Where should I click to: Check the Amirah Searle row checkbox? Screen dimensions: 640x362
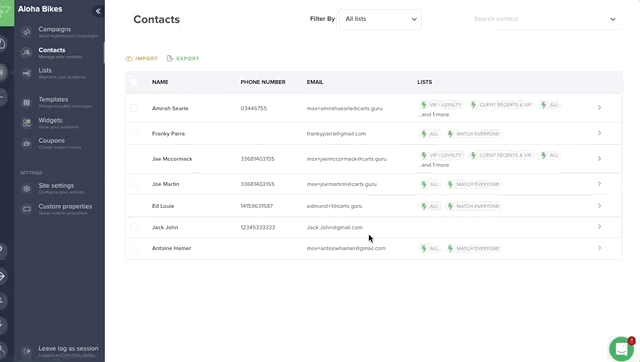click(134, 108)
